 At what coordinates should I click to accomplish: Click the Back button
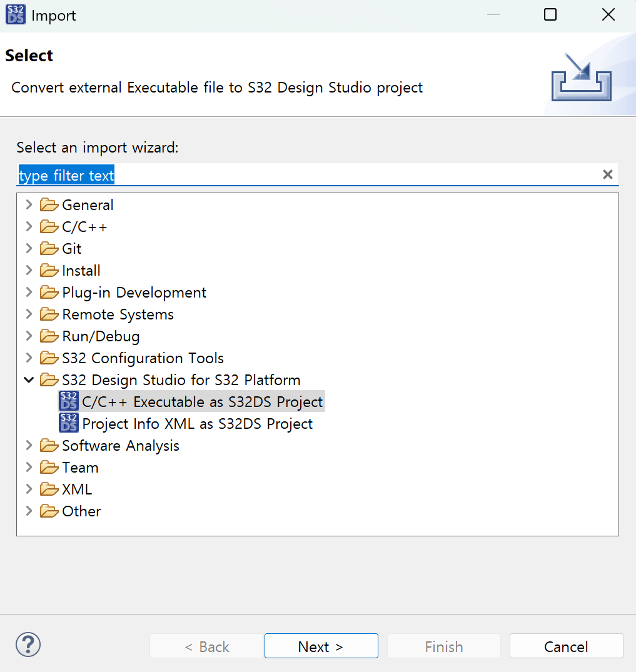tap(206, 646)
